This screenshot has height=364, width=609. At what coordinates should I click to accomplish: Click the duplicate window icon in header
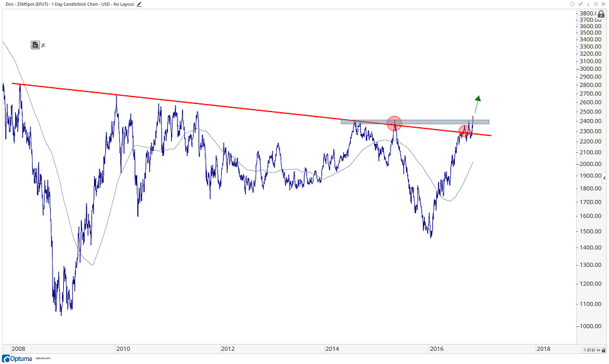tap(596, 4)
